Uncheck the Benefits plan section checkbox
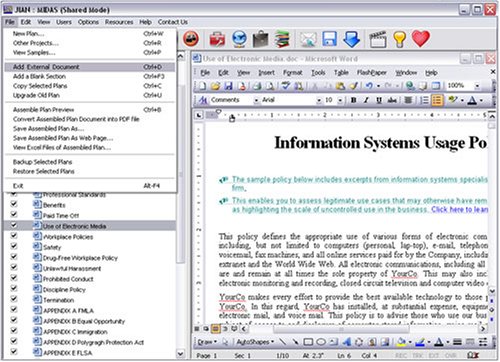This screenshot has width=500, height=362. [x=14, y=204]
